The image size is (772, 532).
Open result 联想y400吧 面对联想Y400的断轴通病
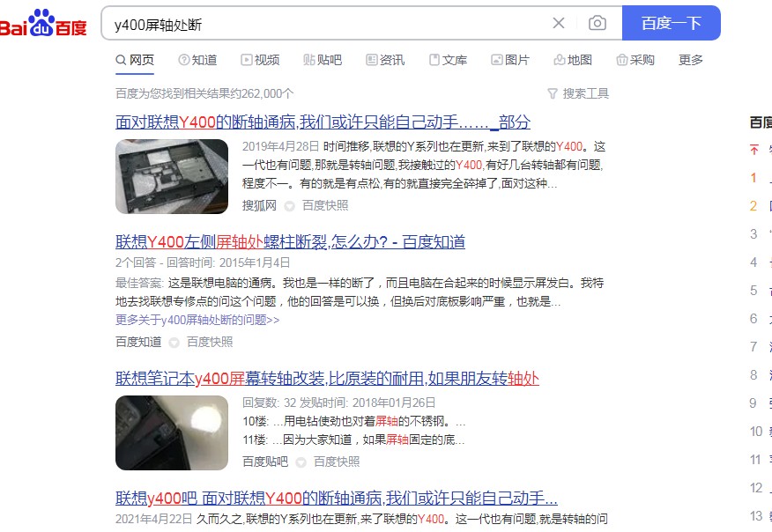(x=337, y=499)
